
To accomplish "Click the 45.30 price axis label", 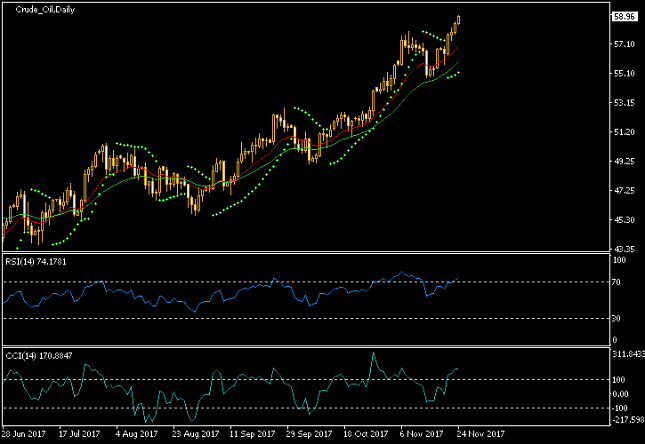I will pyautogui.click(x=624, y=220).
